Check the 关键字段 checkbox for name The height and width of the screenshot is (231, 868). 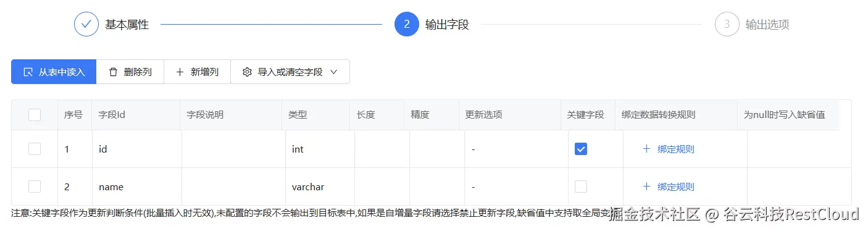point(581,187)
